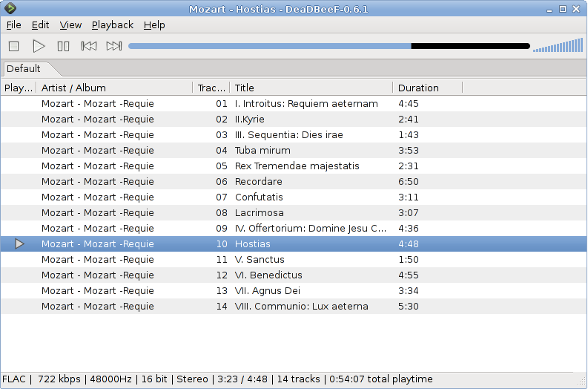Maximize the DeaDBeeF window
The image size is (588, 389).
coord(563,9)
